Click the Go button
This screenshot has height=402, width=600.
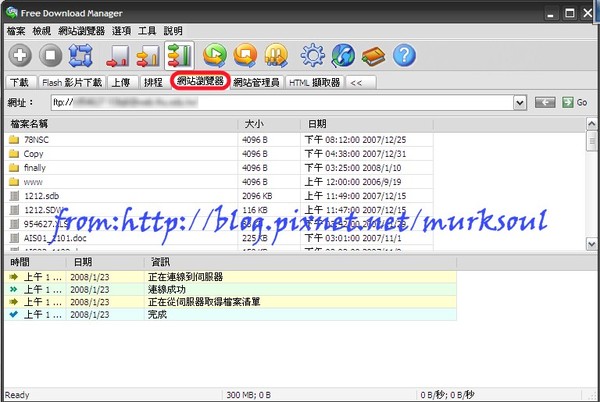tap(574, 103)
